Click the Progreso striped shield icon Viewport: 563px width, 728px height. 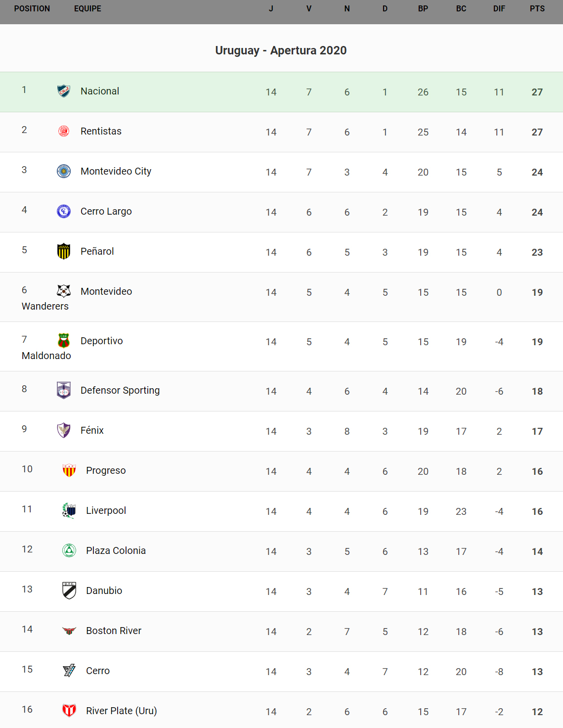[69, 470]
